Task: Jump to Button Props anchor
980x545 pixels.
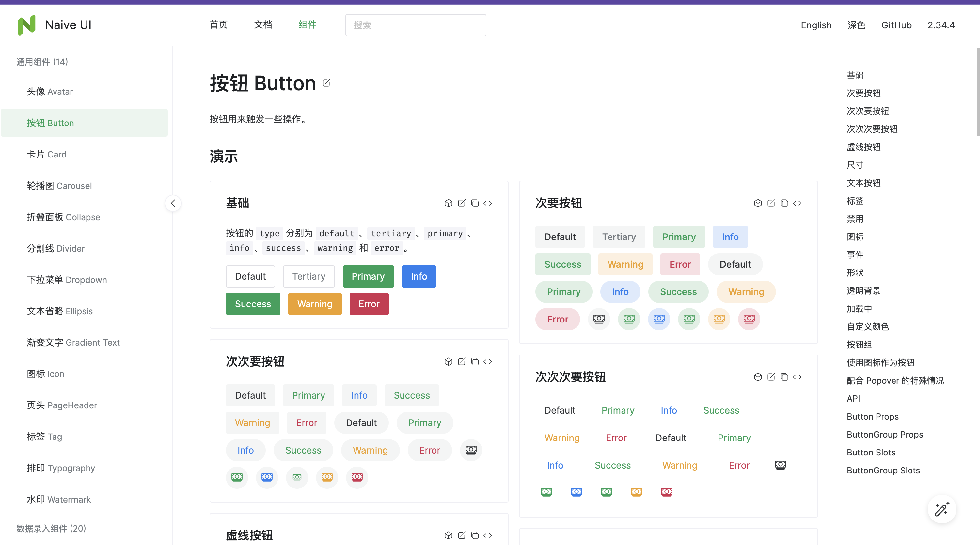Action: [x=872, y=417]
